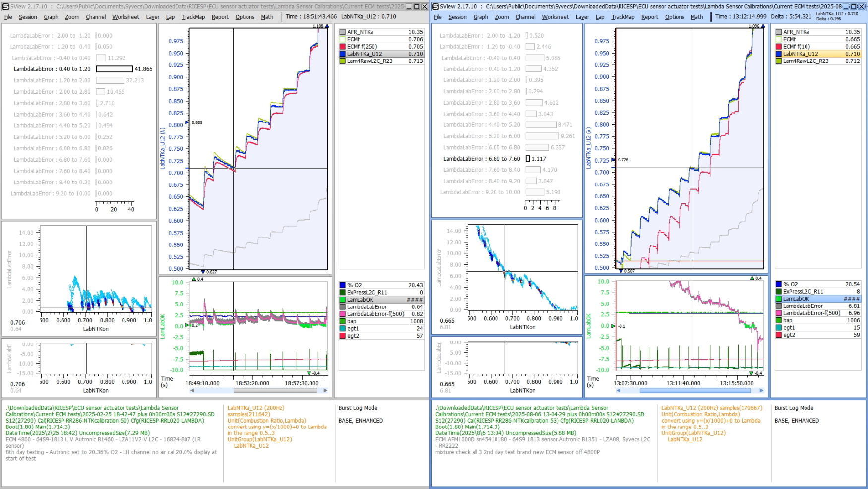
Task: Click blue 0.507 lower-limit marker in right graph
Action: point(621,271)
